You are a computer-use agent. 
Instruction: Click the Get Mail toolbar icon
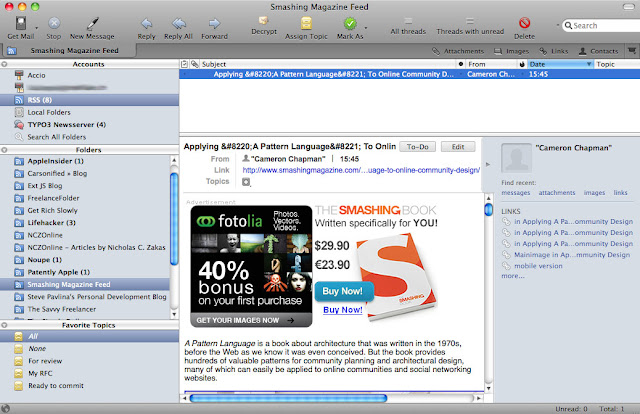21,23
